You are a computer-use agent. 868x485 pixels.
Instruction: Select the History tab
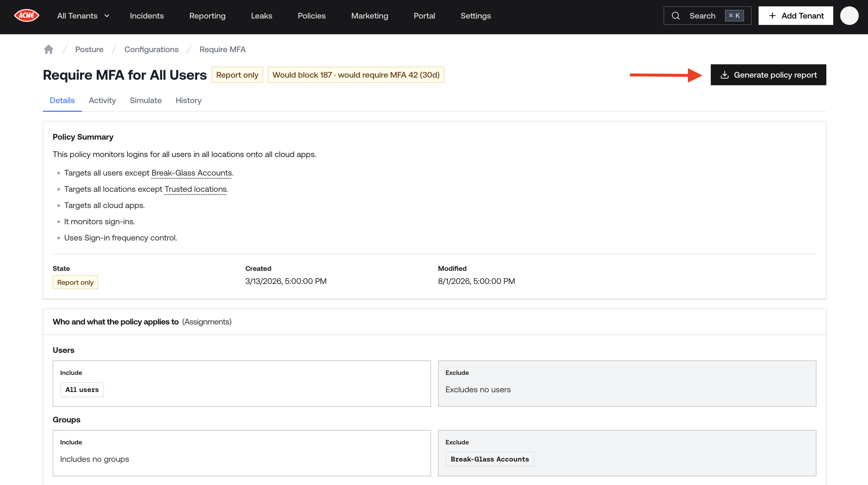pos(188,100)
